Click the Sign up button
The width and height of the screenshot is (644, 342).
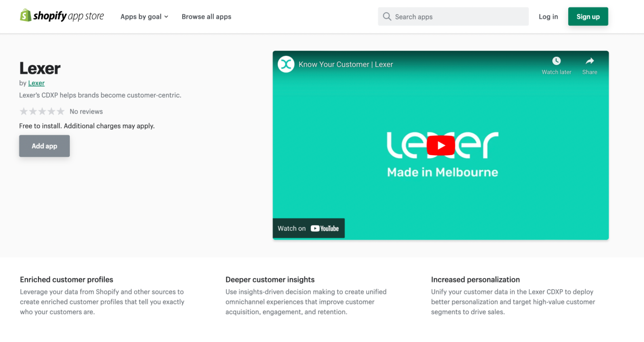(x=588, y=16)
